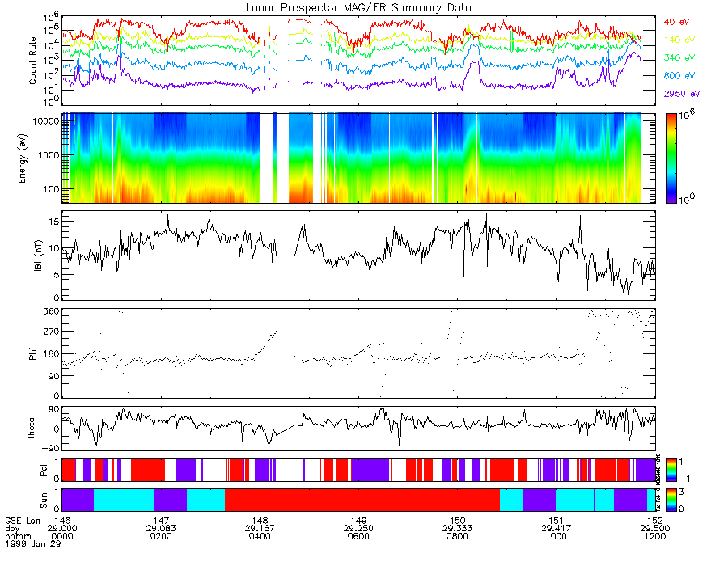
Task: Click the GSE longitude tick '149'
Action: (358, 521)
